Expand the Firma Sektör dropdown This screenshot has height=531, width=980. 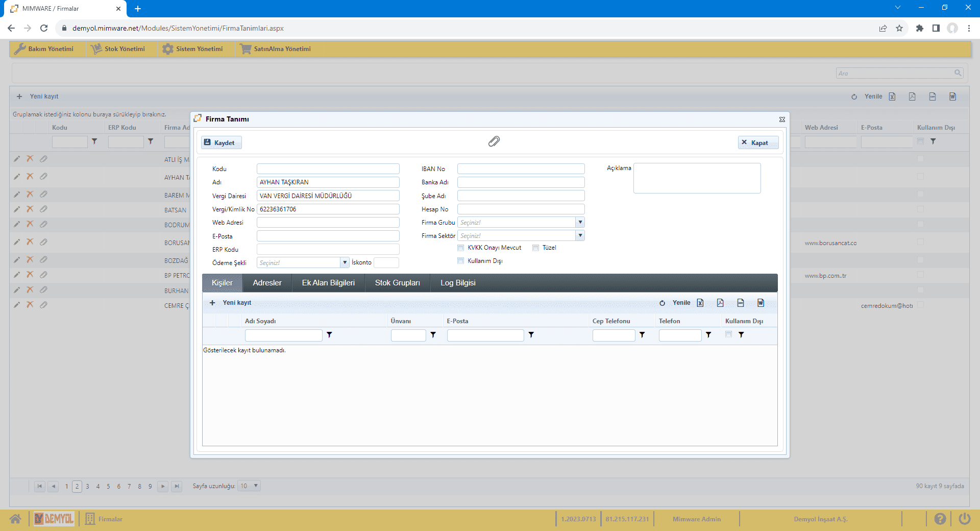580,235
